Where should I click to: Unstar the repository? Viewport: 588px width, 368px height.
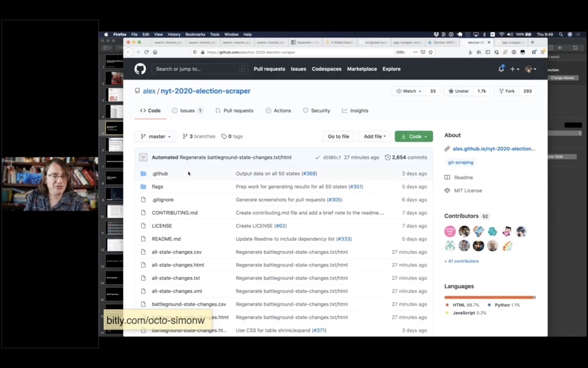[x=459, y=91]
